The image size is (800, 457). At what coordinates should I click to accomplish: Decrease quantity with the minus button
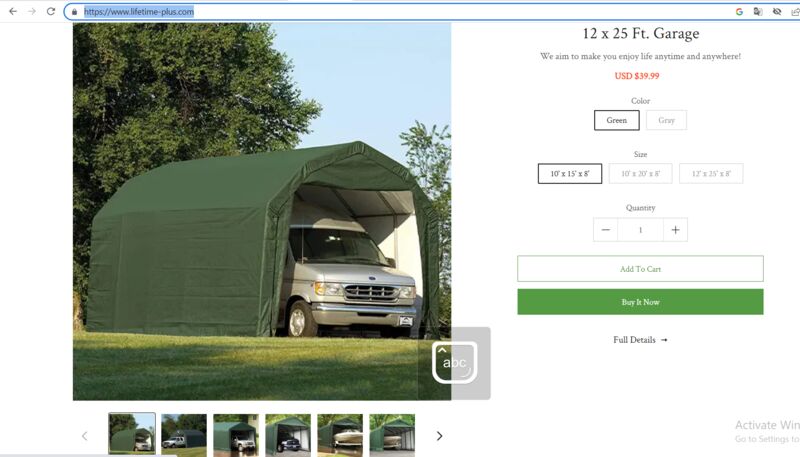point(606,230)
